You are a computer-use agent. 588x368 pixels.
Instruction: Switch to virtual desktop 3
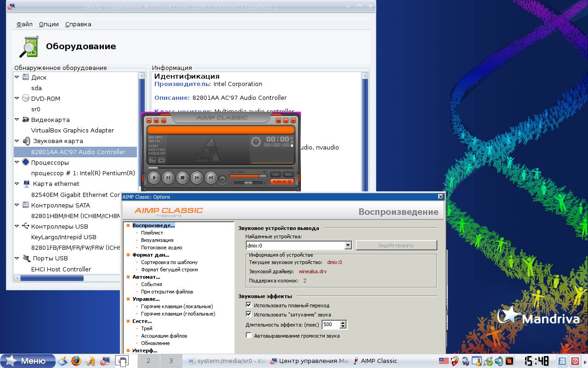[x=171, y=361]
